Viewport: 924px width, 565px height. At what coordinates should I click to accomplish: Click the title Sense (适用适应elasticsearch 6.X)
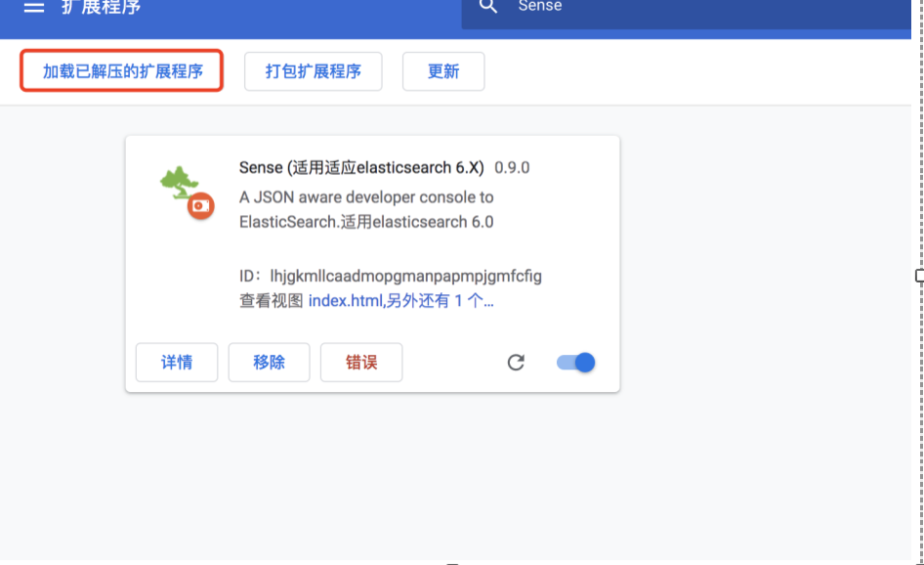361,167
